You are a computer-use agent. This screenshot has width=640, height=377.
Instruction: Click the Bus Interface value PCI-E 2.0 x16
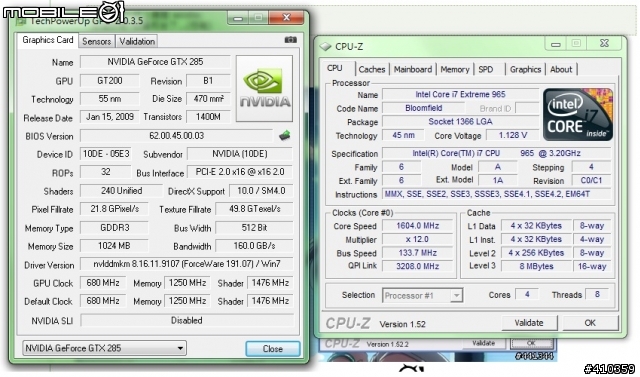tap(240, 172)
